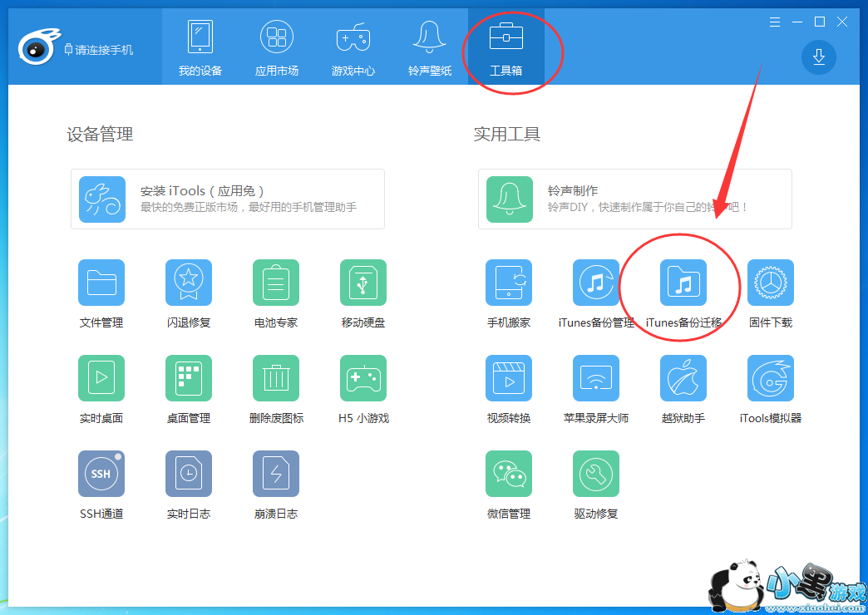Open the 铃声制作 ringtone maker banner
Image resolution: width=868 pixels, height=615 pixels.
[635, 199]
